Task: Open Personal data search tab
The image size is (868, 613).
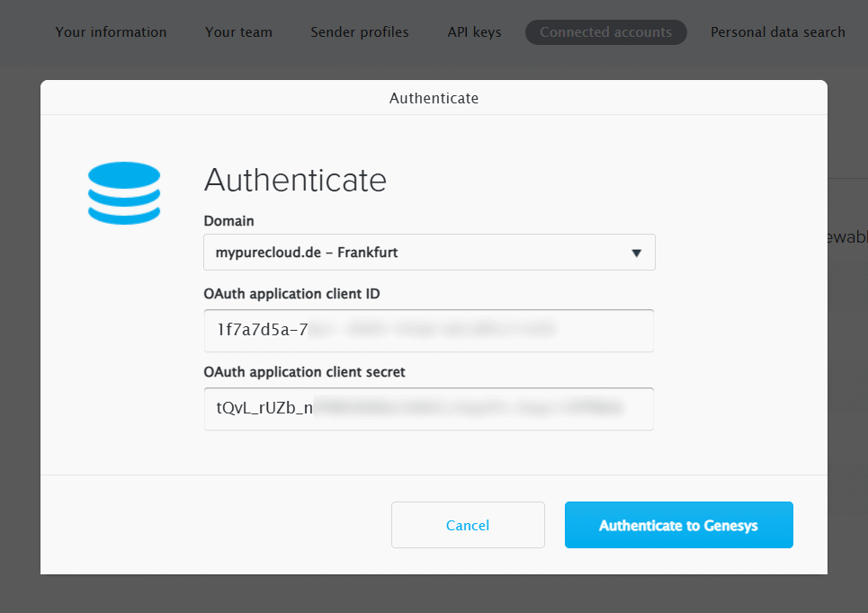Action: coord(778,32)
